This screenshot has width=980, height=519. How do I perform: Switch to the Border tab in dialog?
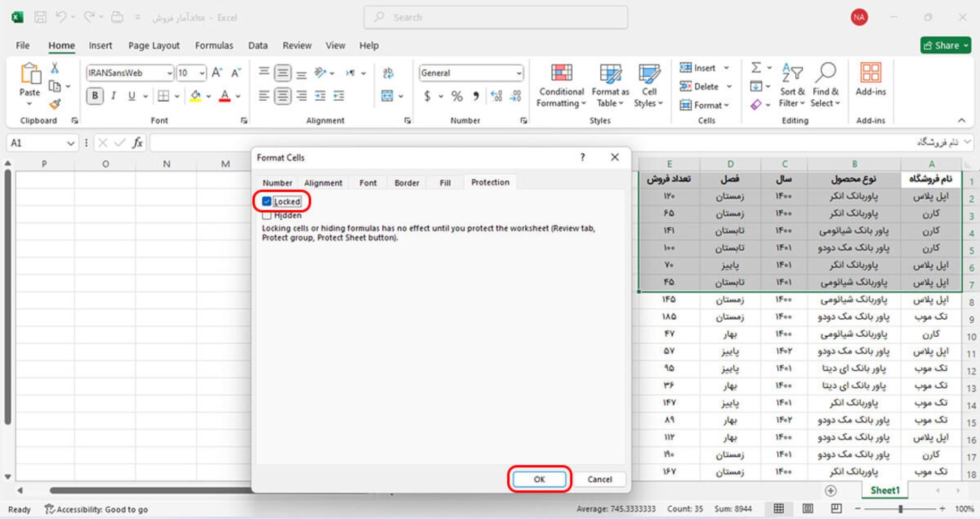(406, 183)
